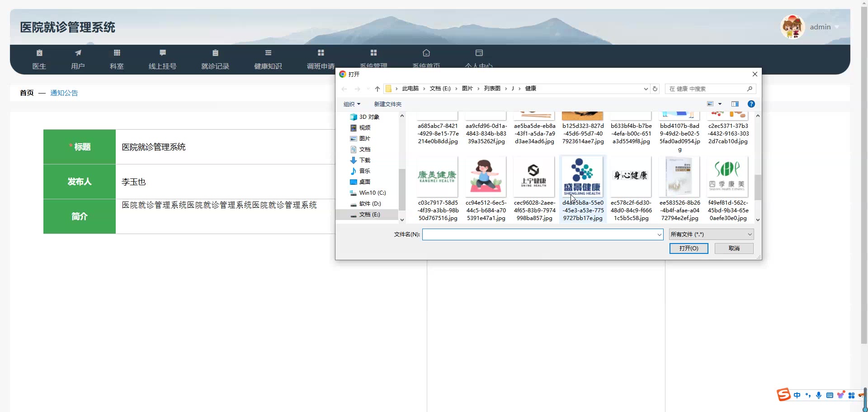
Task: Open file dialog help
Action: (751, 104)
